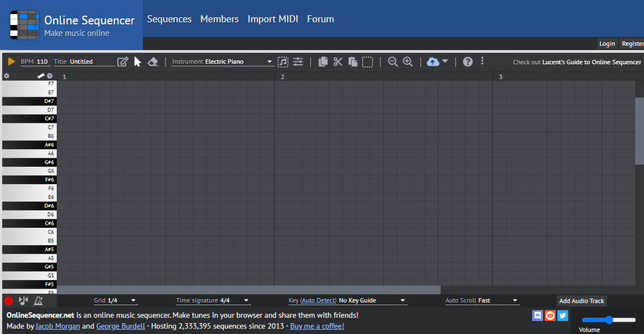Open the help question mark icon

tap(468, 62)
